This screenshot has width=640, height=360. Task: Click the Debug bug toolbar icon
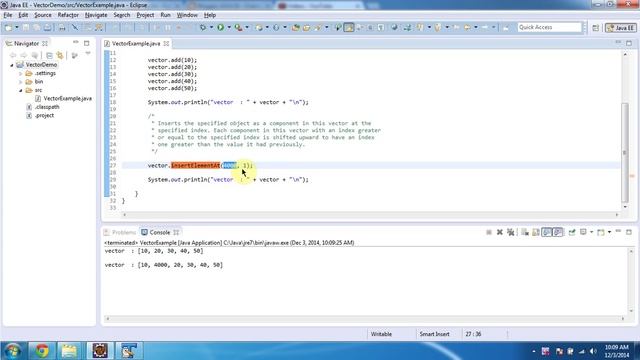202,27
